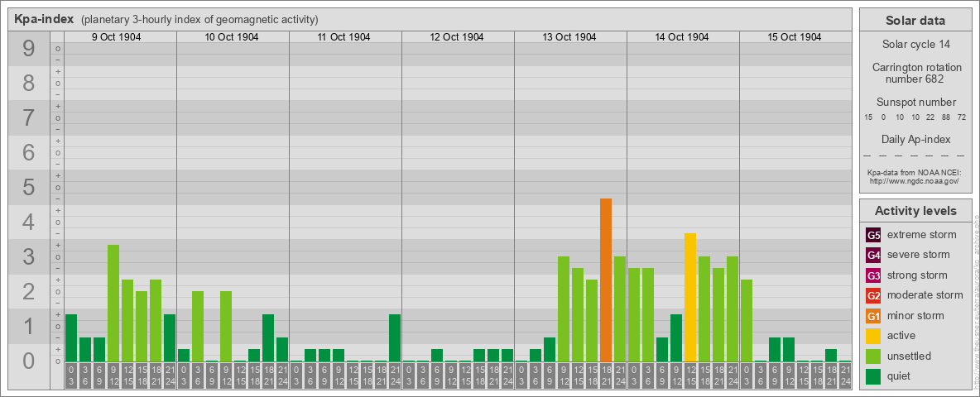980x397 pixels.
Task: Click the 'moderate storm' legend label
Action: [x=925, y=294]
